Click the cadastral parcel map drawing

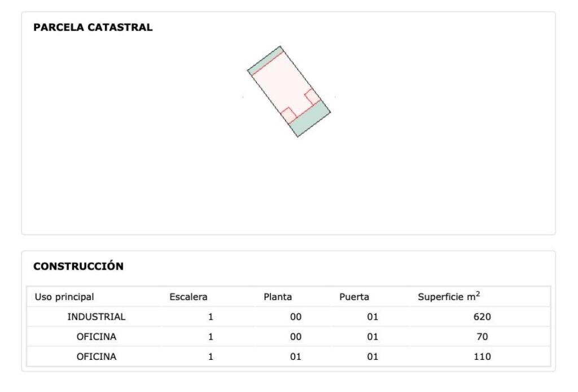[x=288, y=91]
